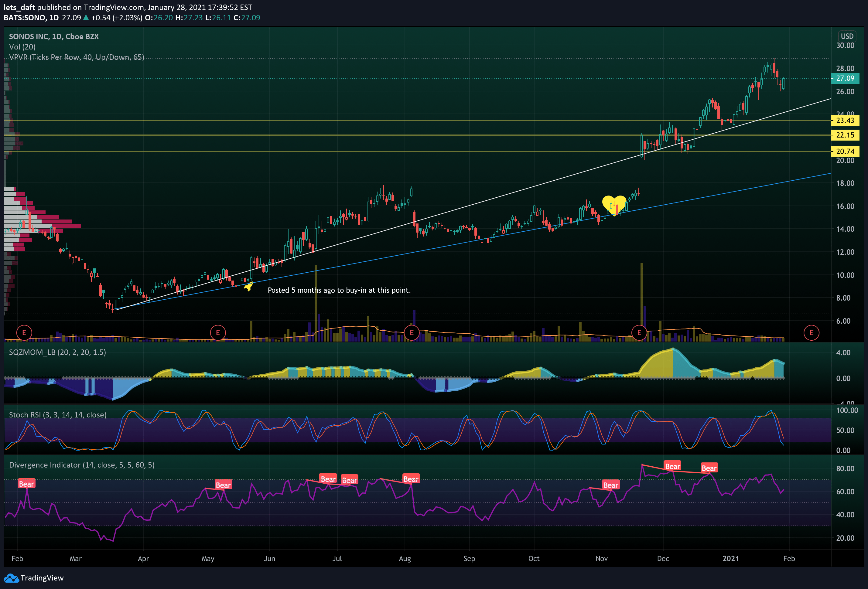Select the 20.74 yellow price level label
This screenshot has height=589, width=868.
845,151
